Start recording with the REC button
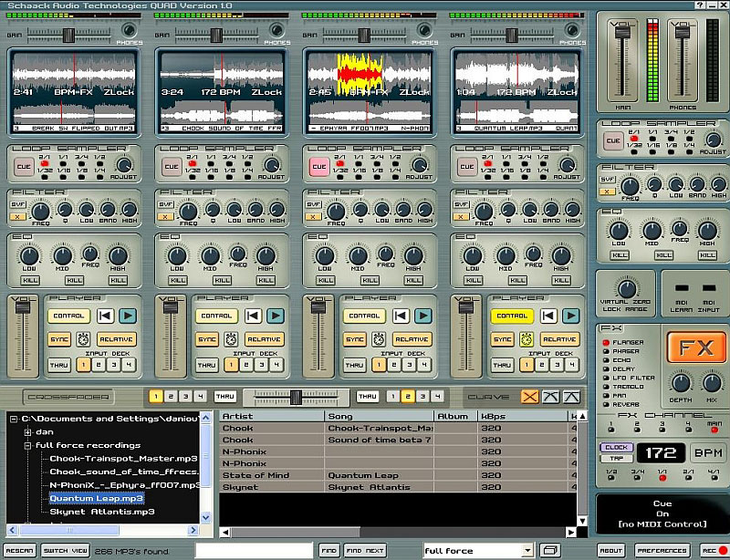 (713, 550)
